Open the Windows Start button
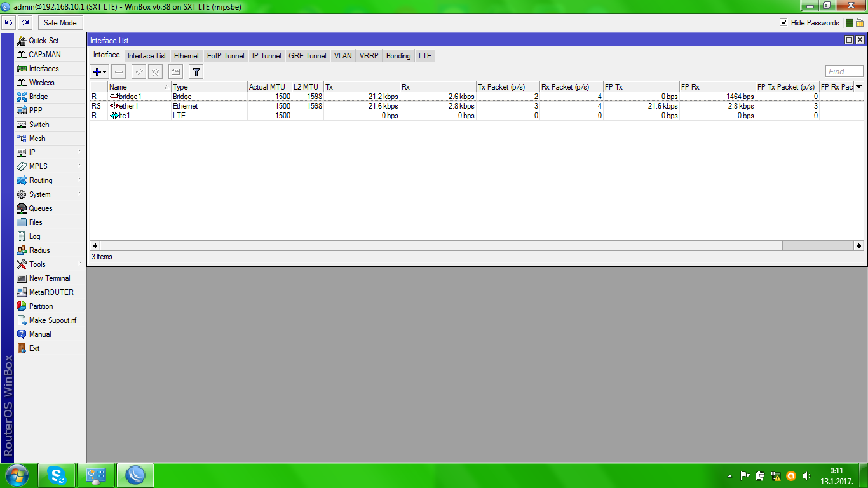Screen dimensions: 868x488 point(17,475)
